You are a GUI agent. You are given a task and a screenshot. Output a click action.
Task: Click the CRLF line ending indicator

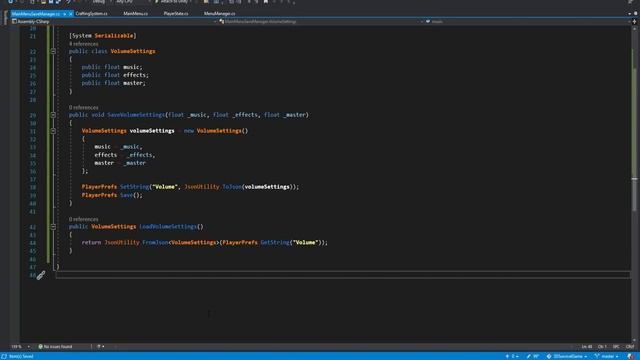630,347
